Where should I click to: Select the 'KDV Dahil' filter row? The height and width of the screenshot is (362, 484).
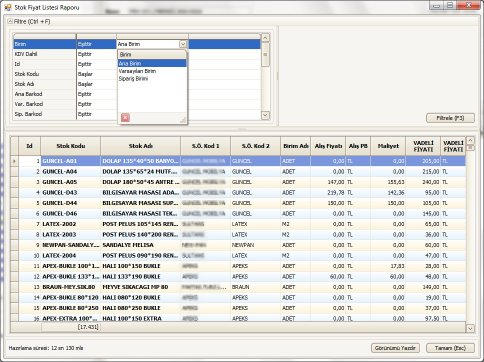(137, 54)
